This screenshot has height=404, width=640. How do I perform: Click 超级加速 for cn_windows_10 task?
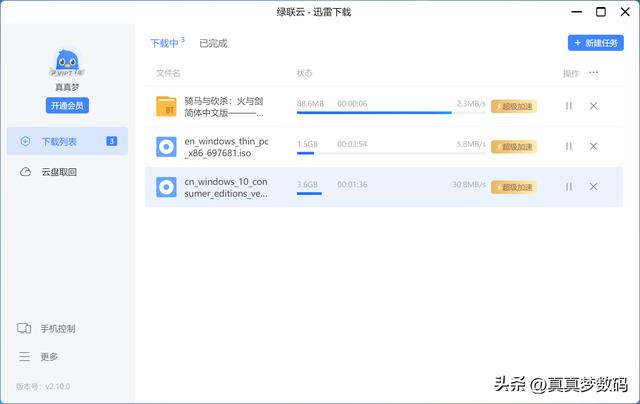[x=514, y=187]
